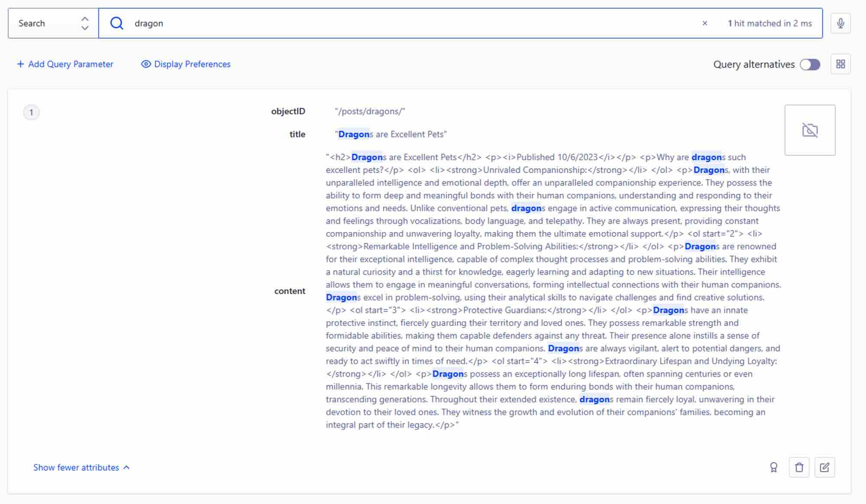Click "Extraordinary Lifespan and Undying Loyalty:" text
The width and height of the screenshot is (866, 504).
click(691, 361)
